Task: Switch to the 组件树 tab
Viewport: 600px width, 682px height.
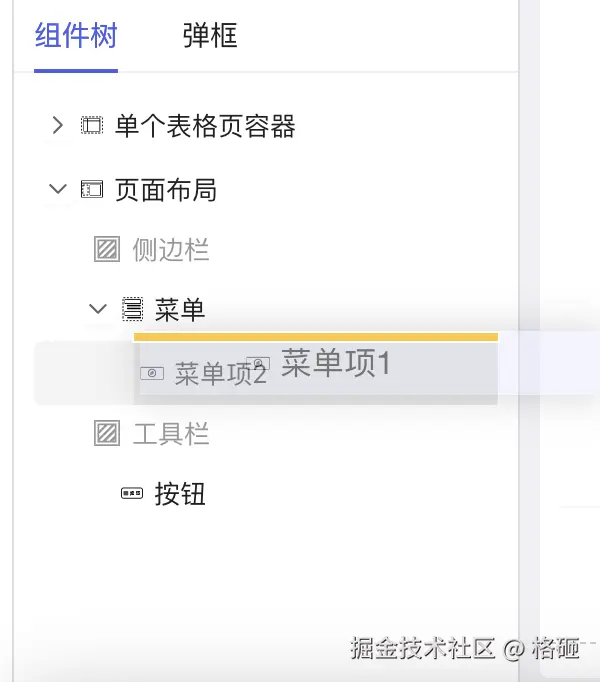Action: click(x=76, y=37)
